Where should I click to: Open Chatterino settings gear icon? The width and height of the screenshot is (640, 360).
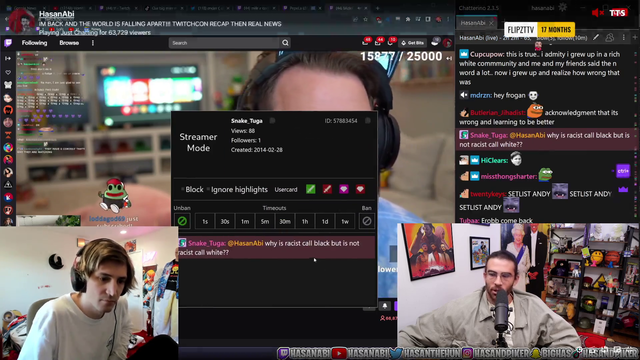tap(563, 7)
